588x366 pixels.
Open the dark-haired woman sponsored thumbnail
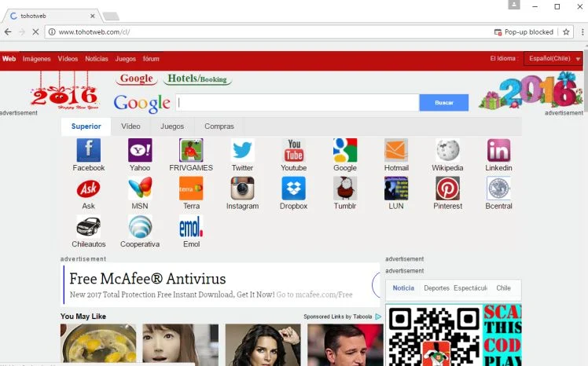pos(263,345)
